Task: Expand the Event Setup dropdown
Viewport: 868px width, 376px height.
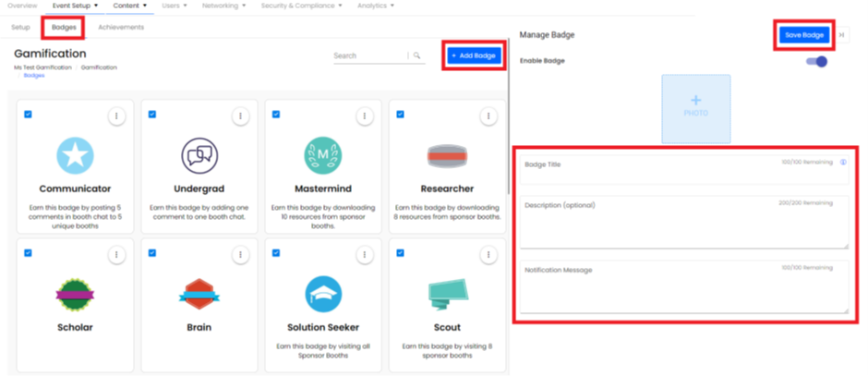Action: pyautogui.click(x=77, y=6)
